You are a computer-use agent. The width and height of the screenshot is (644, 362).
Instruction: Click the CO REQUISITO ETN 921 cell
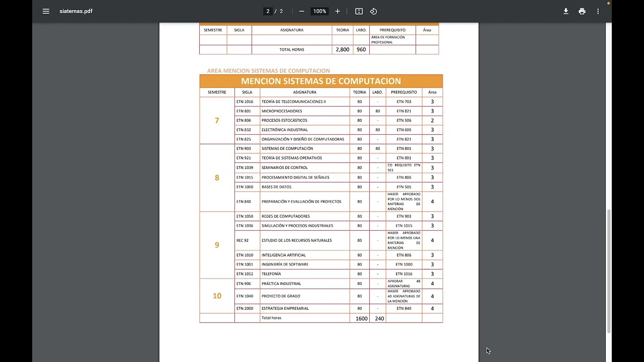404,167
